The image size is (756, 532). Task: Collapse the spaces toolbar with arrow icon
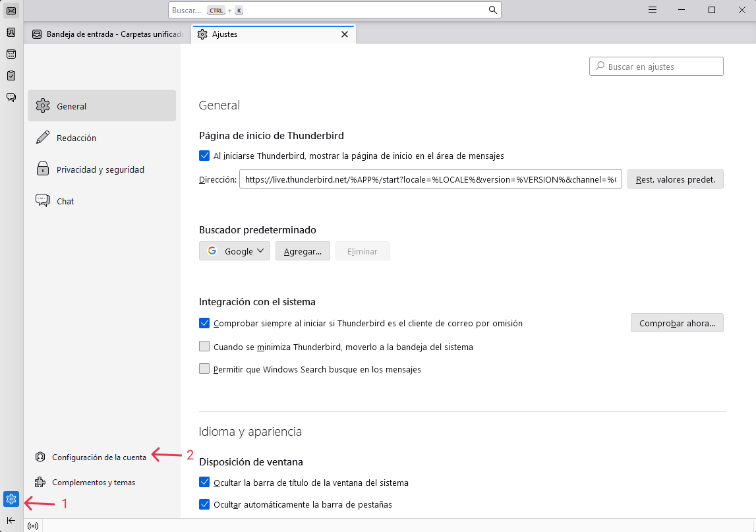[x=11, y=520]
